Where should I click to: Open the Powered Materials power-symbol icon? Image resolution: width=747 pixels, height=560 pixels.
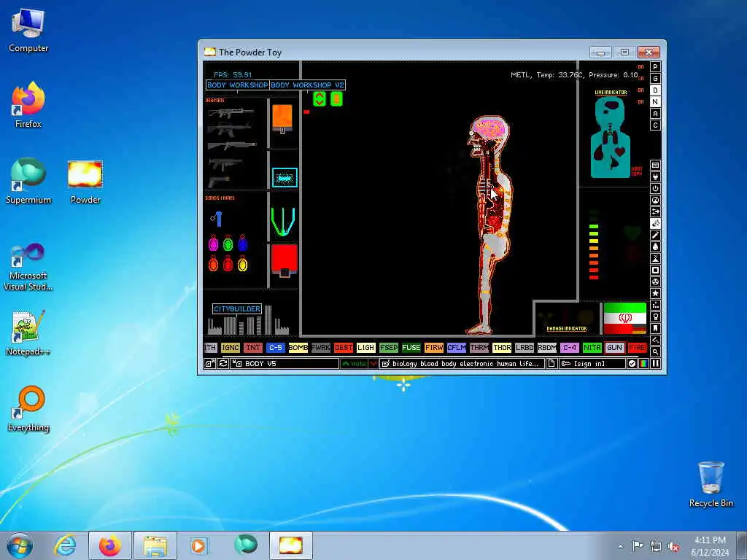pos(655,189)
